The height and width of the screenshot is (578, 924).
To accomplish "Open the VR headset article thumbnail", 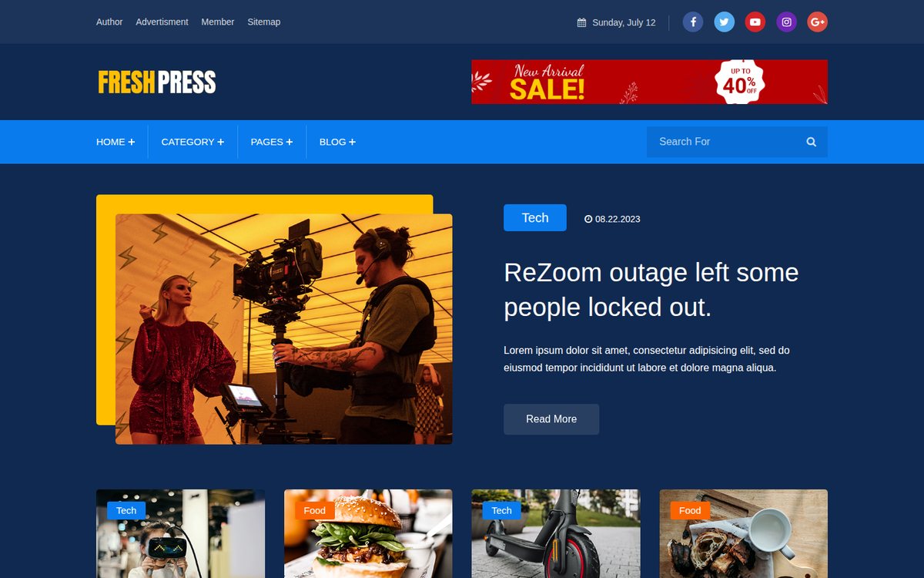I will (180, 534).
